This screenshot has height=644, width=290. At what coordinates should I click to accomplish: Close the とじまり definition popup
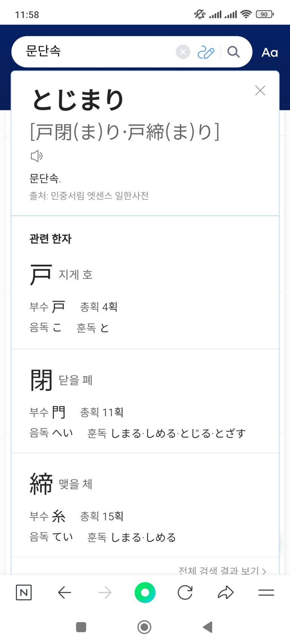pyautogui.click(x=260, y=91)
